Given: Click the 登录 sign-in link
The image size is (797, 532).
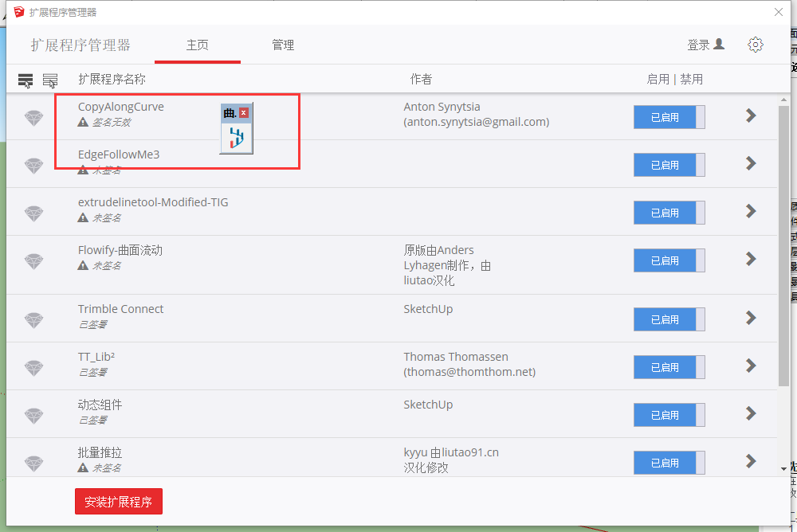Looking at the screenshot, I should click(705, 45).
